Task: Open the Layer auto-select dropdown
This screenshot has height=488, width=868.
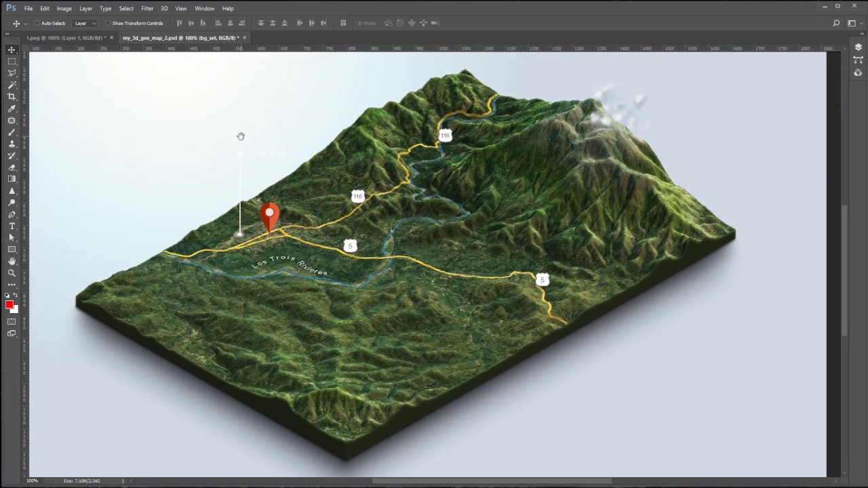Action: pos(85,23)
